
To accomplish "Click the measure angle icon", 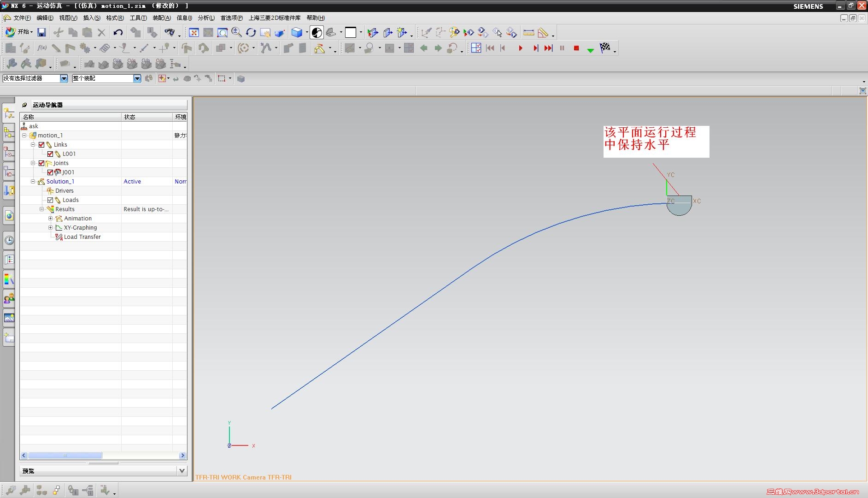I will click(543, 32).
